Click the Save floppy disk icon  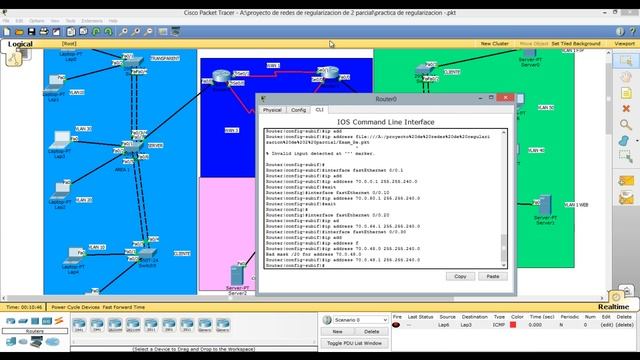31,32
